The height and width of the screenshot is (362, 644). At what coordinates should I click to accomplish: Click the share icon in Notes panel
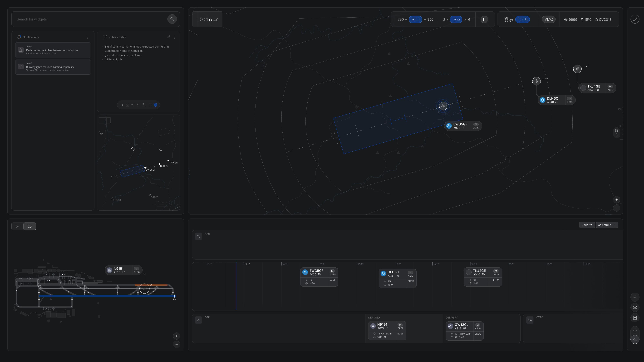point(168,37)
